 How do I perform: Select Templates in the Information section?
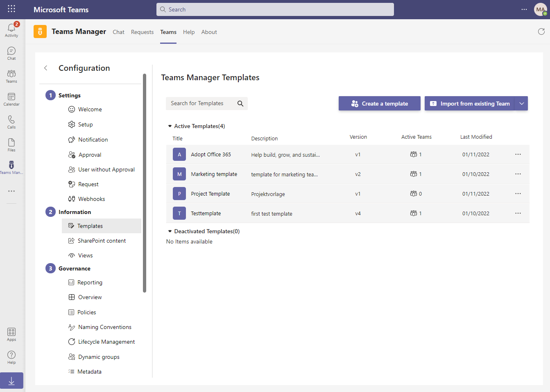click(x=102, y=226)
